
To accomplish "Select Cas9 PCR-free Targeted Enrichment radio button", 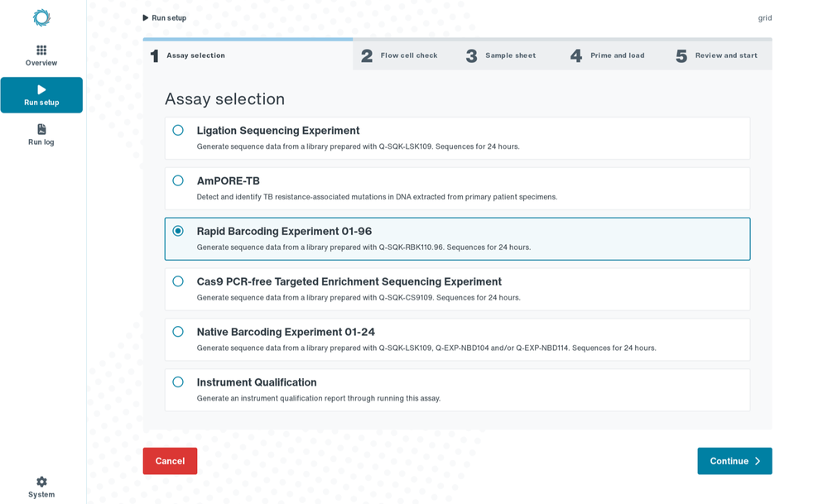I will tap(178, 281).
